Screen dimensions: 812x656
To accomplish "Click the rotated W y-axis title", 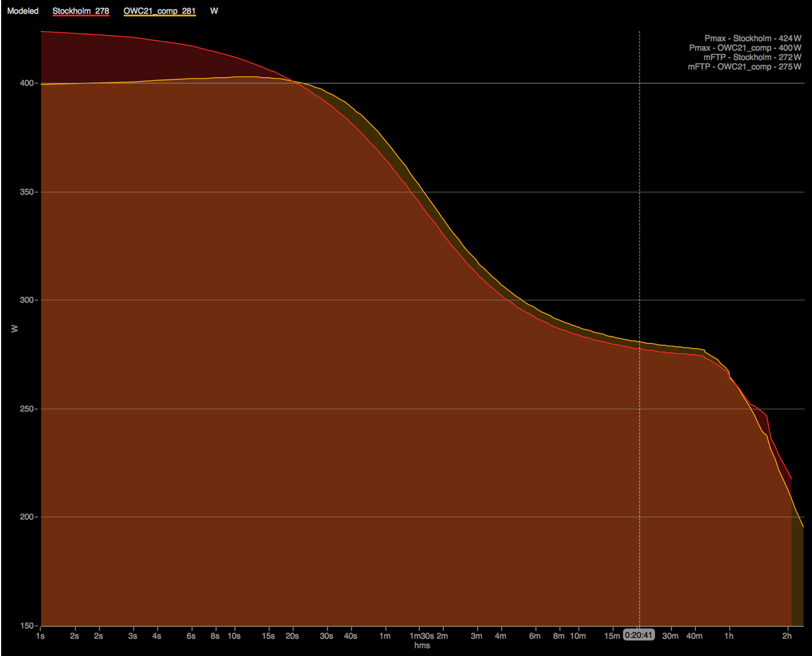I will click(x=15, y=329).
